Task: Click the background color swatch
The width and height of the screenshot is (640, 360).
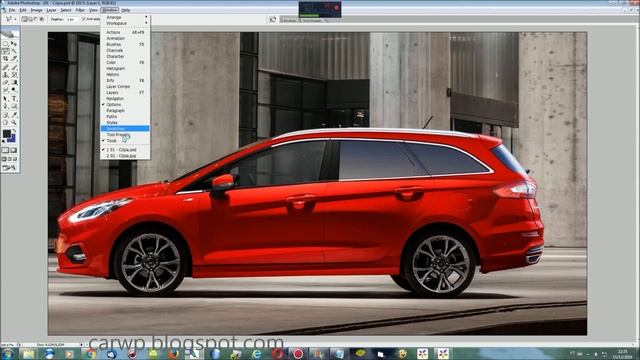Action: 12,139
